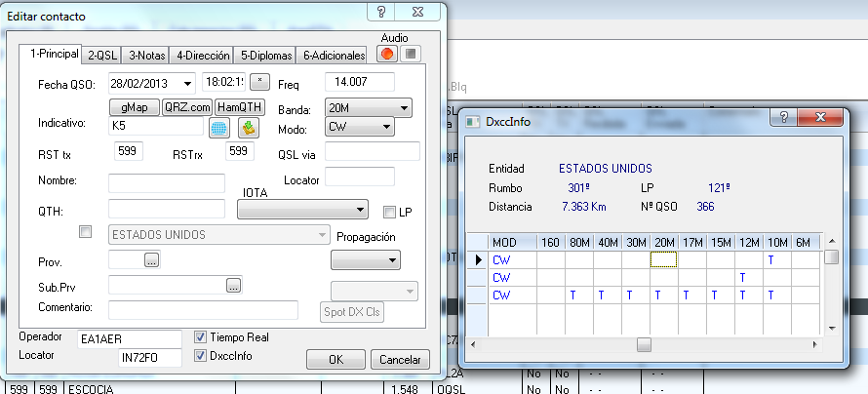Click the QRZ.com lookup button

[x=187, y=106]
